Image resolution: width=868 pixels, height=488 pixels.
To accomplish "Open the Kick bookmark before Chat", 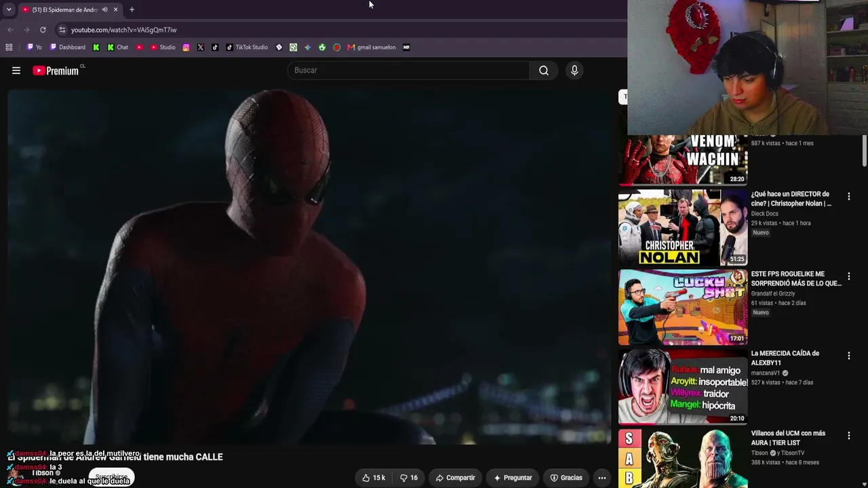I will [x=96, y=47].
